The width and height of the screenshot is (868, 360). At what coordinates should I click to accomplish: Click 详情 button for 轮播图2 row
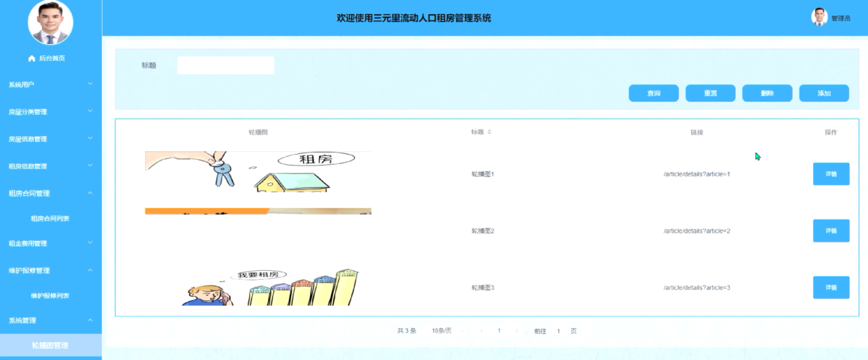point(831,231)
